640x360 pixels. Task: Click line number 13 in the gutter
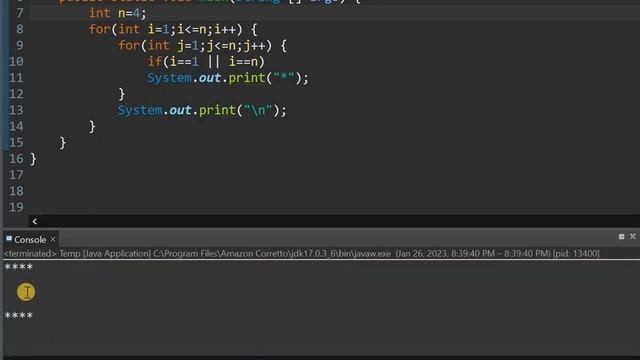pos(16,110)
